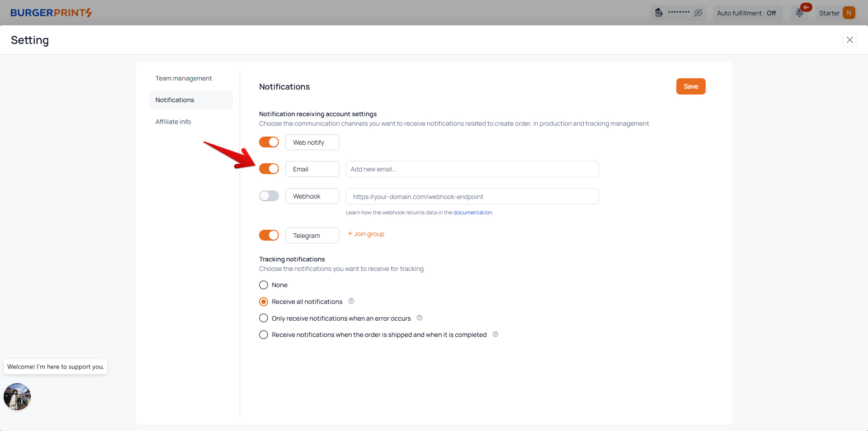868x431 pixels.
Task: Open Team management settings
Action: coord(184,78)
